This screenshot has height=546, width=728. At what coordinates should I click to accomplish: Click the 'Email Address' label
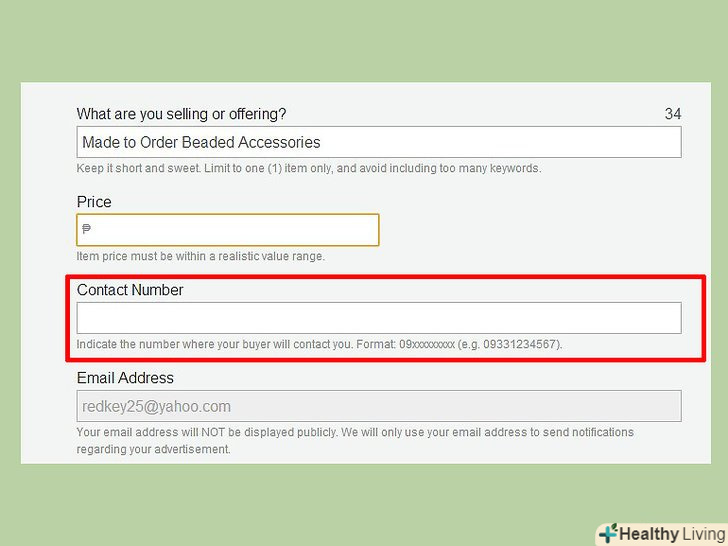click(x=125, y=378)
